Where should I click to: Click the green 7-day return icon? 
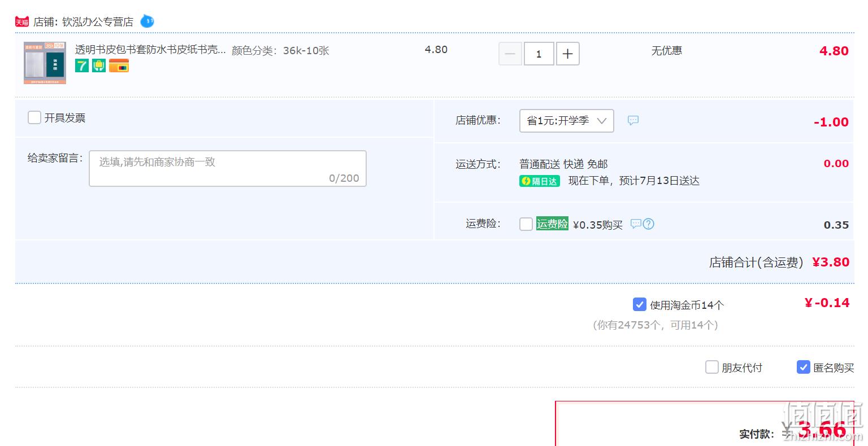pos(82,65)
